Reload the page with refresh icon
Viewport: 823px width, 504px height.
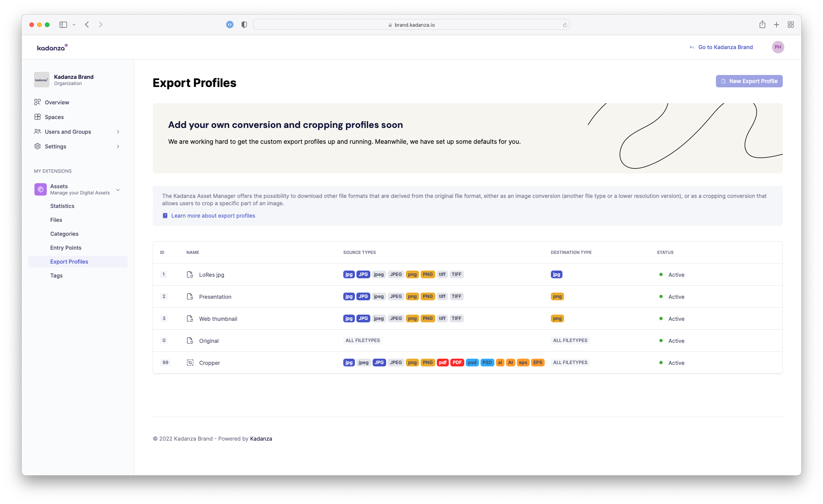click(x=565, y=25)
